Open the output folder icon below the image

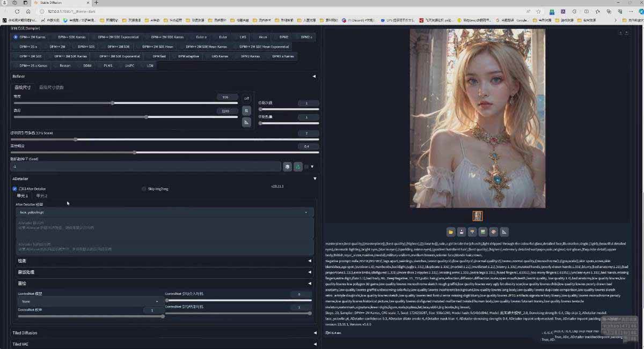click(451, 231)
